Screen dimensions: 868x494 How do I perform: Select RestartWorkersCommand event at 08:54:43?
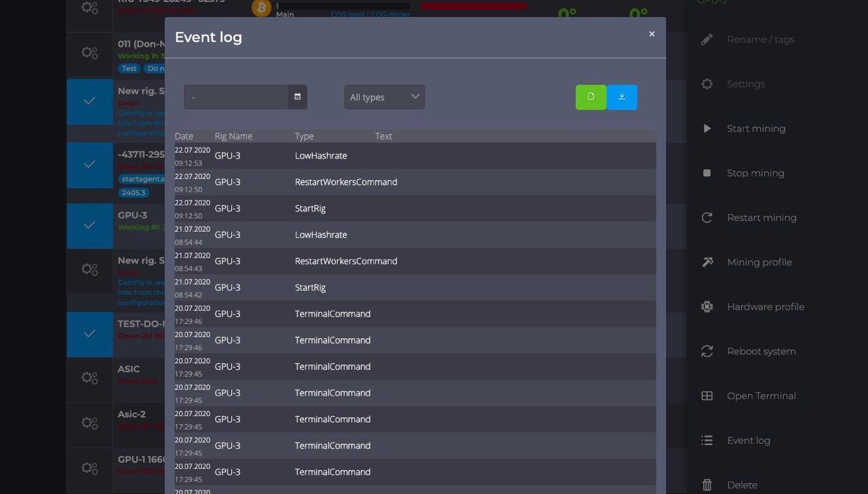pyautogui.click(x=415, y=261)
